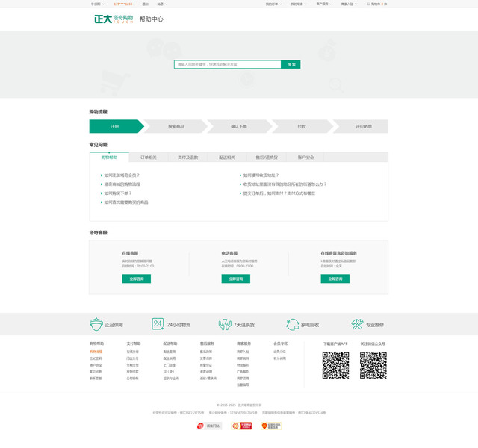The width and height of the screenshot is (478, 448).
Task: Click the help search input field
Action: [227, 64]
